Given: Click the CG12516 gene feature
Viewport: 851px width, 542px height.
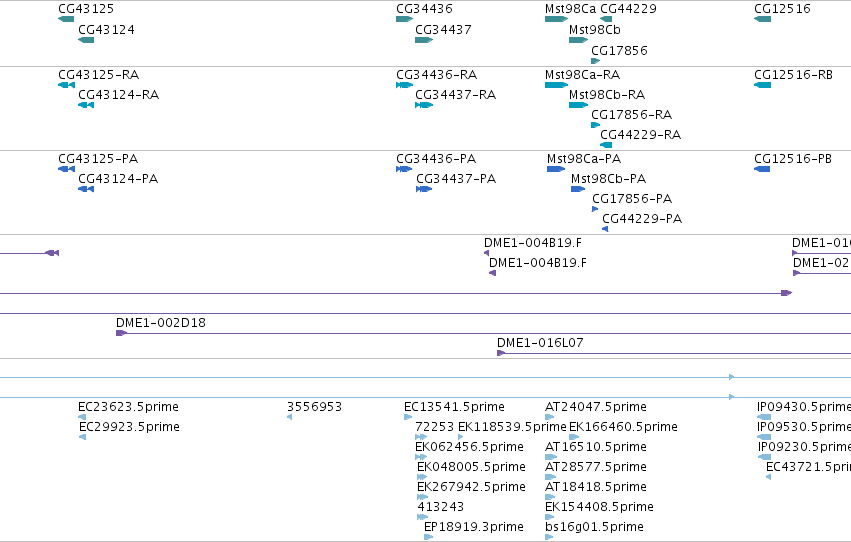Looking at the screenshot, I should pyautogui.click(x=763, y=19).
